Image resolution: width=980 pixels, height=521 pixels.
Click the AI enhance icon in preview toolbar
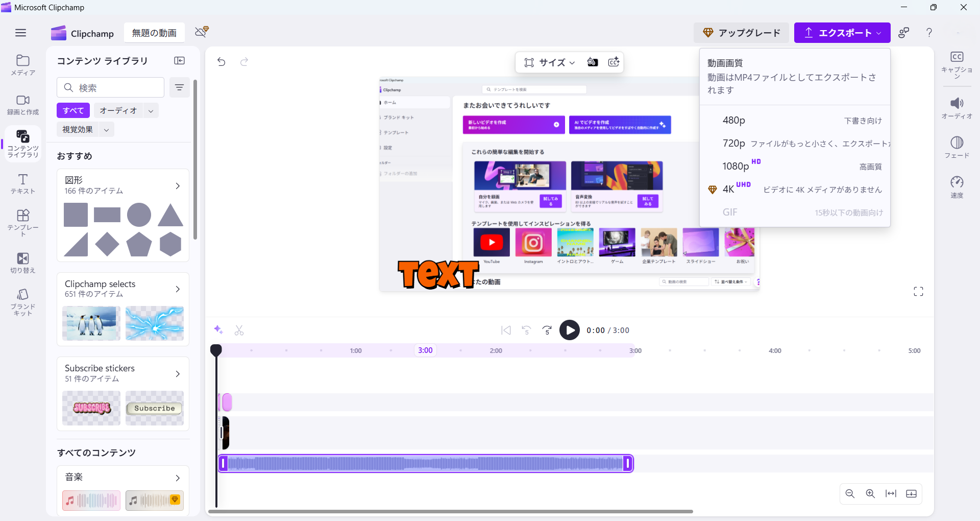(x=614, y=62)
